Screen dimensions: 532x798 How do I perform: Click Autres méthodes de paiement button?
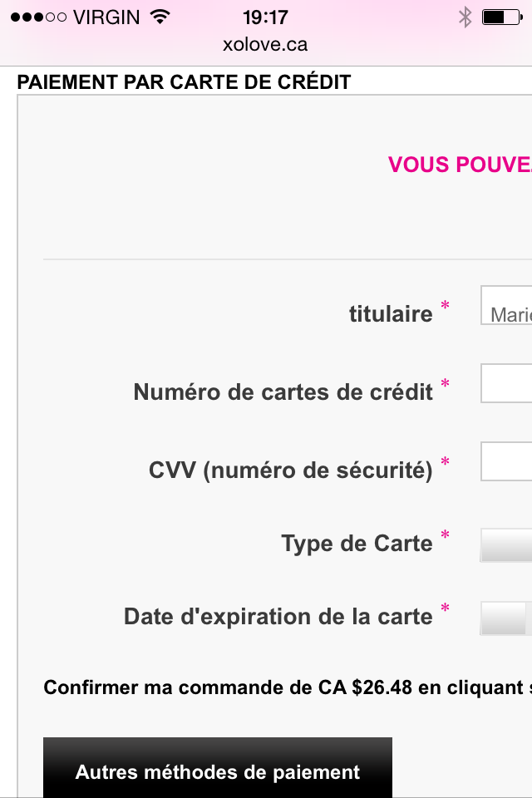(x=218, y=771)
